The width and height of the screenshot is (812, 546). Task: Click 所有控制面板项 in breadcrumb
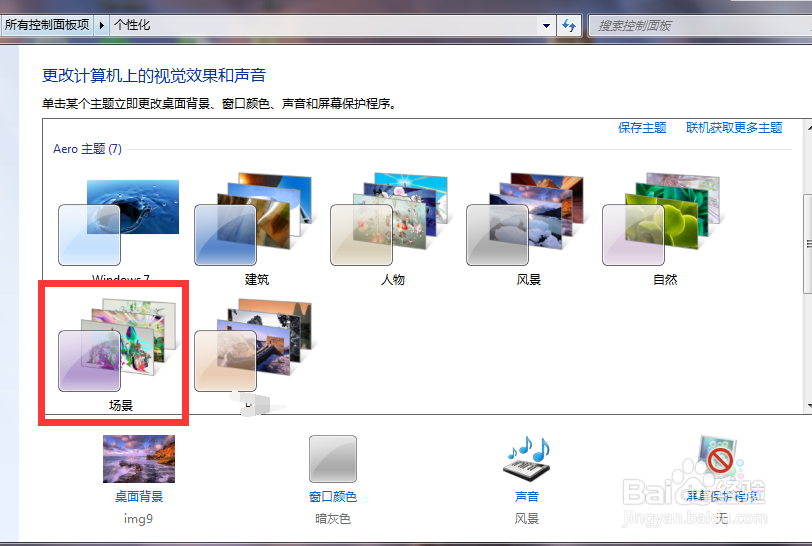tap(47, 25)
